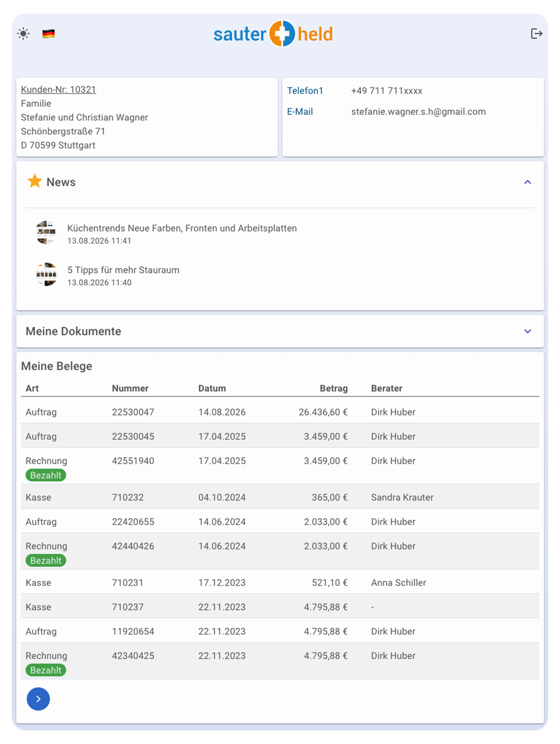Click name Stefanie und Christian Wagner
The height and width of the screenshot is (744, 560).
[x=84, y=117]
